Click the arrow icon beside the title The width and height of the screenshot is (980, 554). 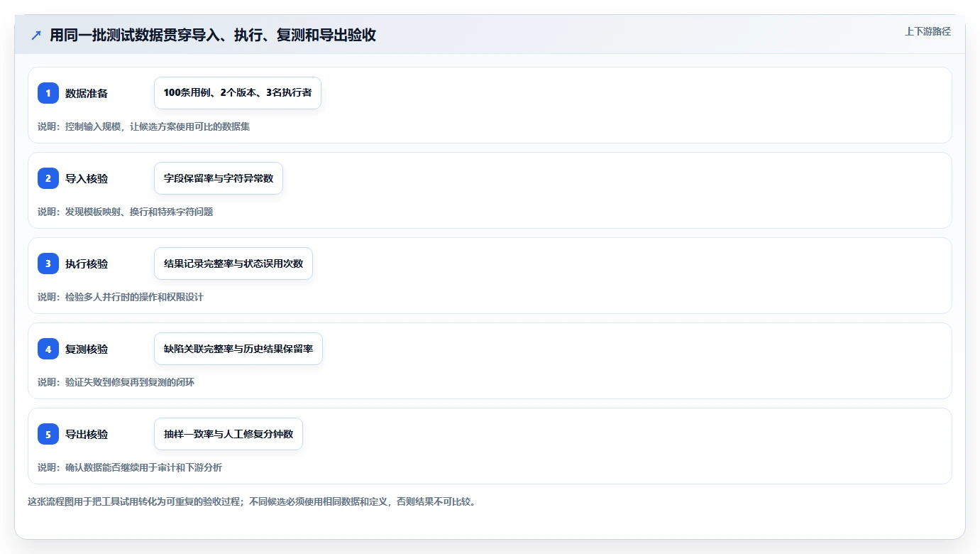36,35
